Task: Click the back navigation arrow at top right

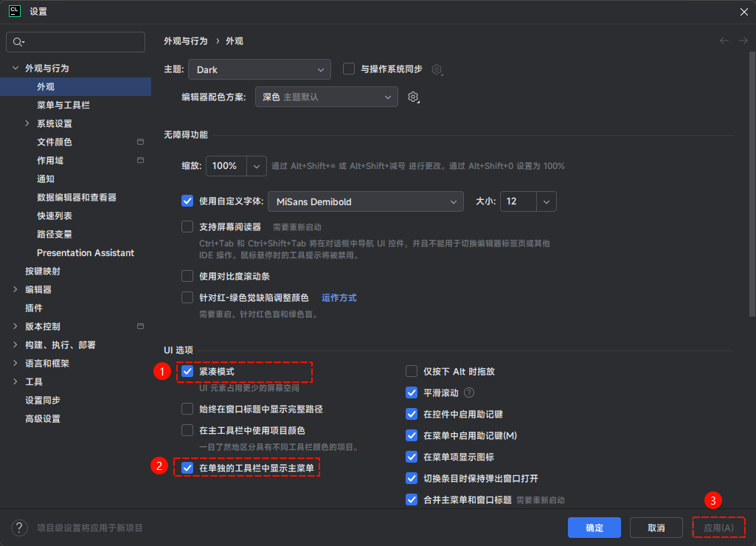Action: tap(724, 41)
